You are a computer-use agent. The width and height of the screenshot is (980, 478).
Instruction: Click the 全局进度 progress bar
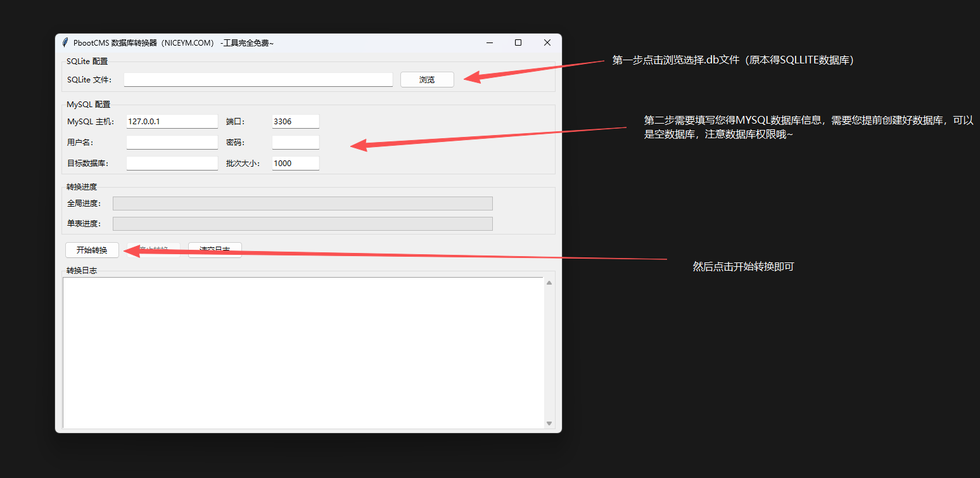(302, 203)
